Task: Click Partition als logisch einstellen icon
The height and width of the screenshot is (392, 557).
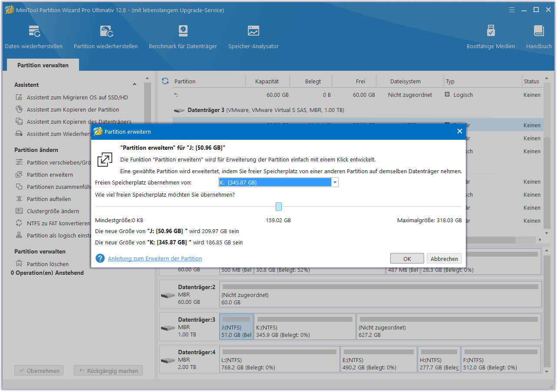Action: tap(19, 235)
